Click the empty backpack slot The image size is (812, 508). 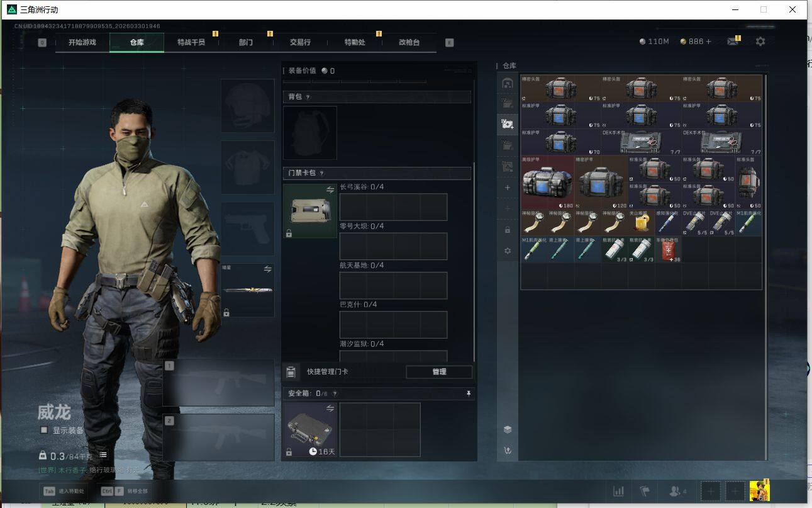[310, 133]
